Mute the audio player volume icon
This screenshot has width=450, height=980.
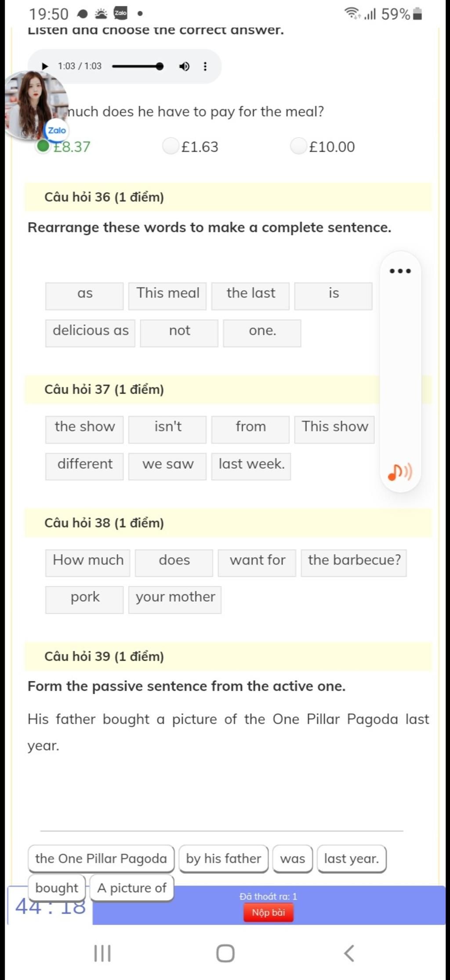coord(185,66)
